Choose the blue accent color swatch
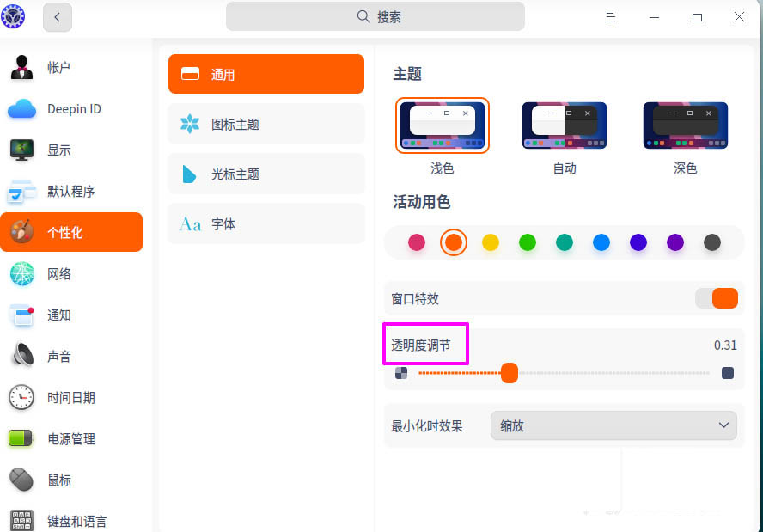 click(x=601, y=242)
